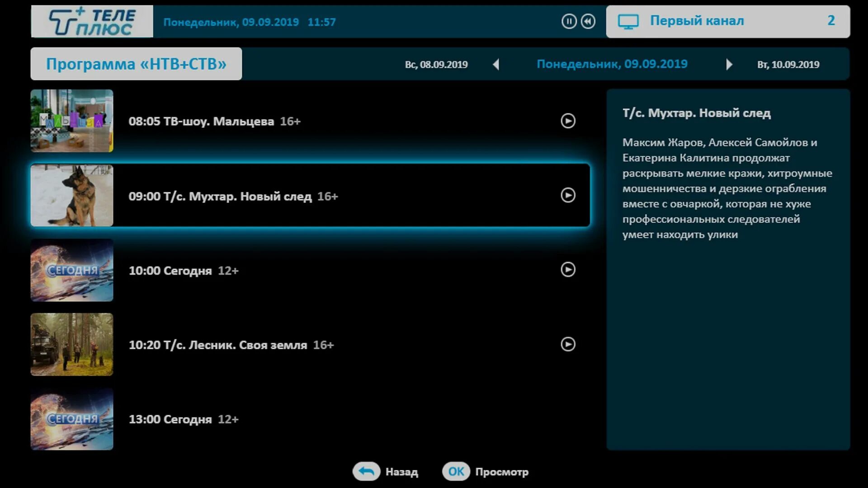
Task: Click the pause icon in top bar
Action: click(x=569, y=21)
